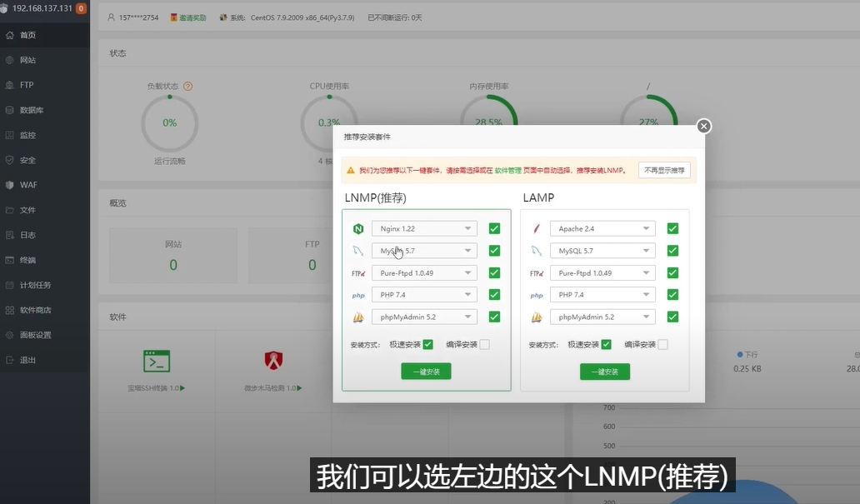Uncheck the PHP 7.4 checkbox in LNMP
This screenshot has width=860, height=504.
(494, 295)
